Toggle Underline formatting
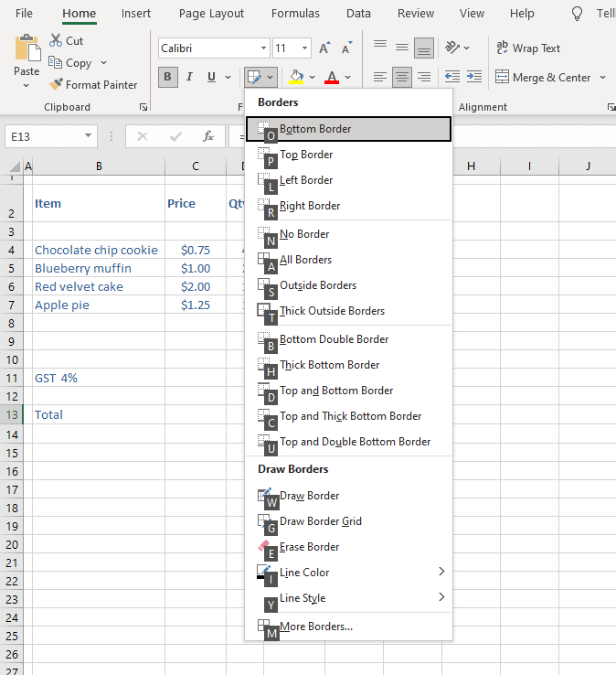This screenshot has height=675, width=616. click(x=211, y=77)
